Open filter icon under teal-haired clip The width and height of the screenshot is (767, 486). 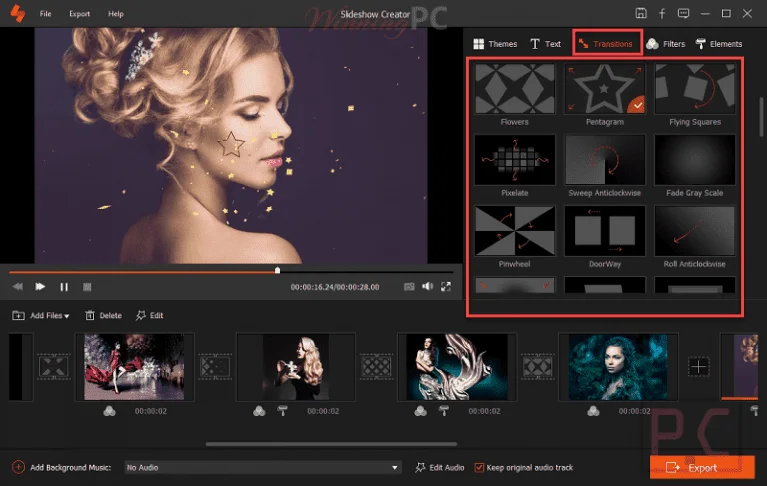pos(593,411)
